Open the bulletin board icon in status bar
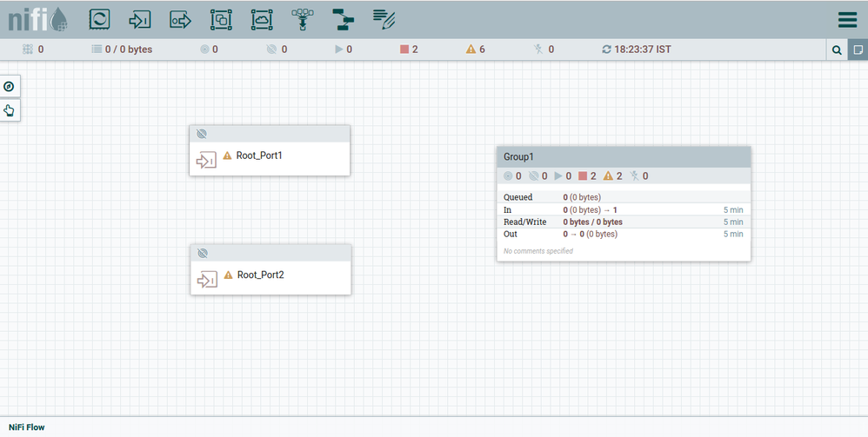 858,50
